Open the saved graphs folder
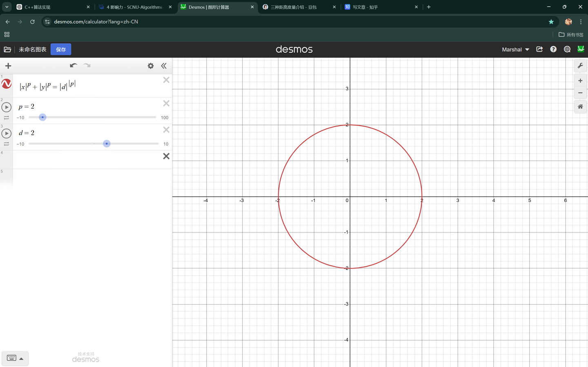Image resolution: width=588 pixels, height=367 pixels. pyautogui.click(x=7, y=49)
